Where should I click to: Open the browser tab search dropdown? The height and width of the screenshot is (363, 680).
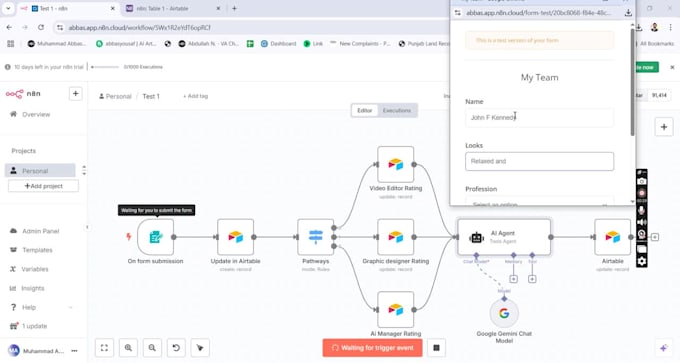pos(8,8)
